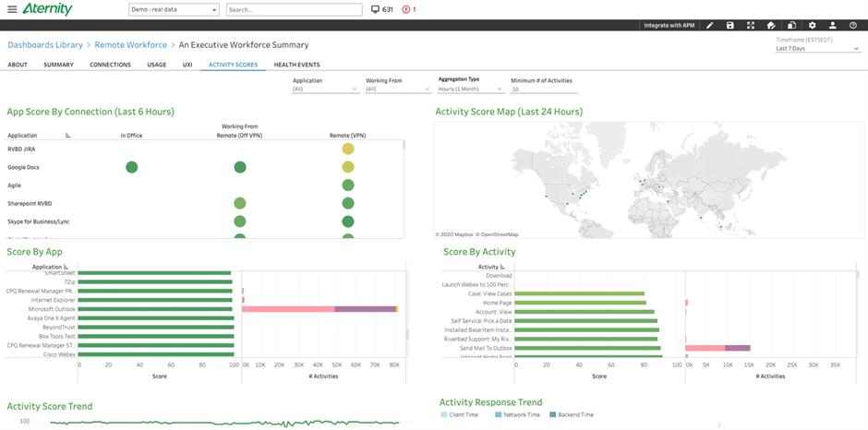Click the pencil edit dashboard icon
The width and height of the screenshot is (868, 430).
tap(710, 26)
